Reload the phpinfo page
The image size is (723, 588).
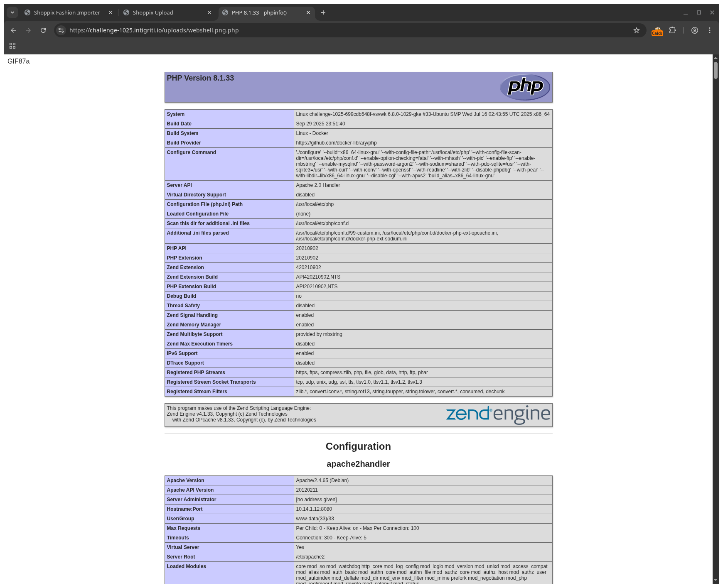43,30
